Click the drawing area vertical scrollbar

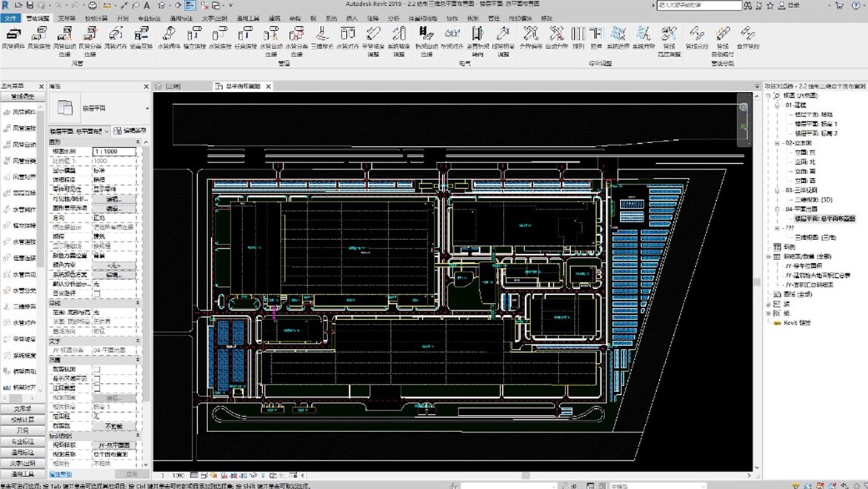pos(757,282)
